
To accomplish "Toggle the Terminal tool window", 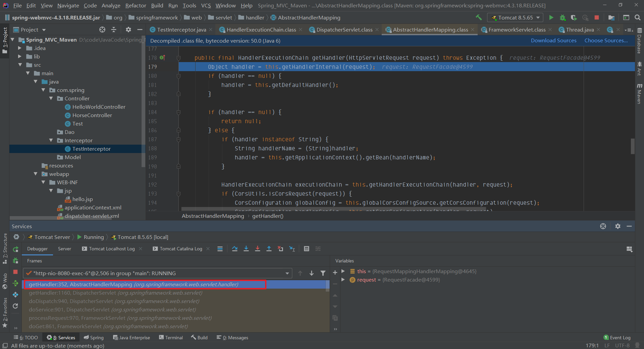I will pos(171,338).
